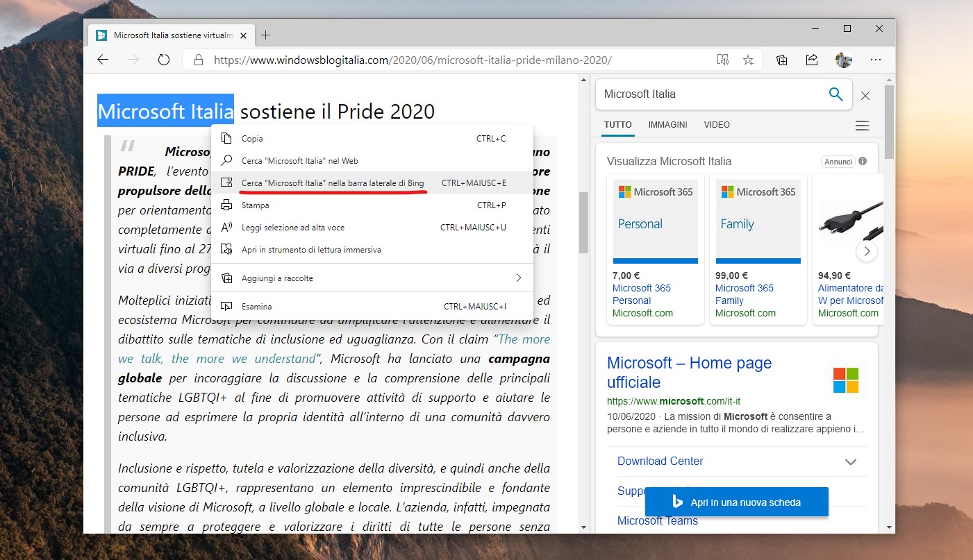The image size is (973, 560).
Task: Click the forward navigation arrow
Action: (133, 60)
